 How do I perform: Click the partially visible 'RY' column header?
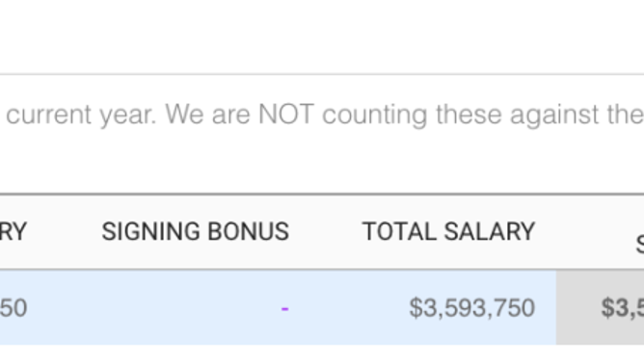click(13, 232)
